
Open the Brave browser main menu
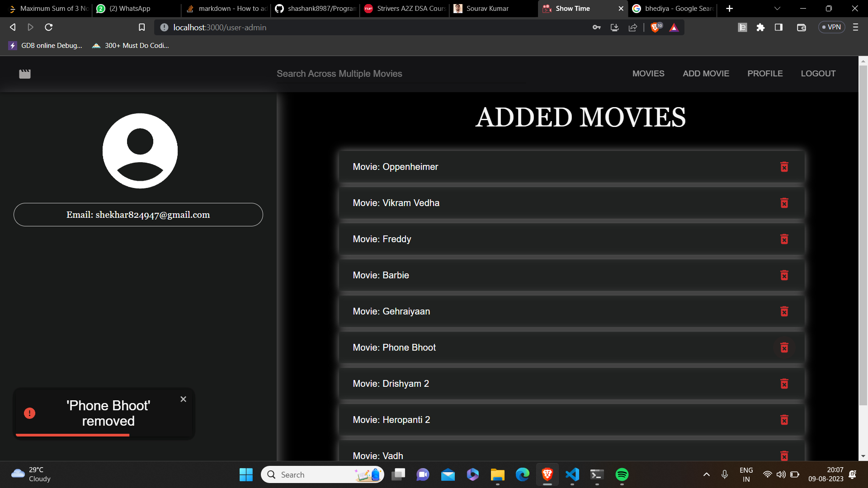(x=855, y=27)
